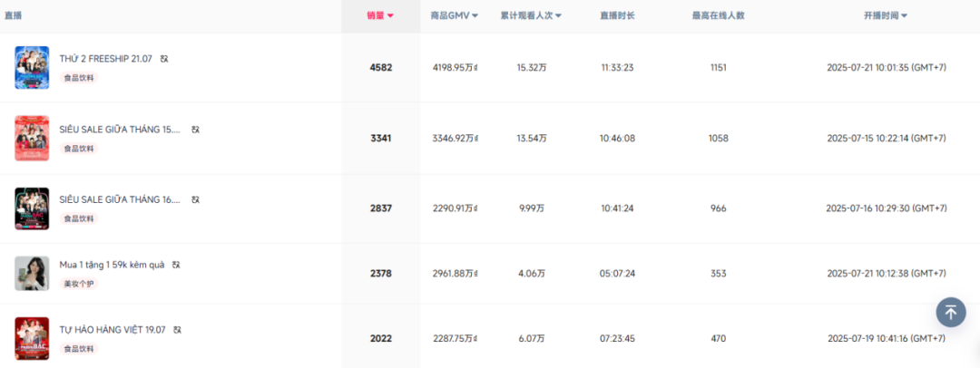Click GMV value 2287.75万₫
The width and height of the screenshot is (980, 368).
tap(455, 338)
